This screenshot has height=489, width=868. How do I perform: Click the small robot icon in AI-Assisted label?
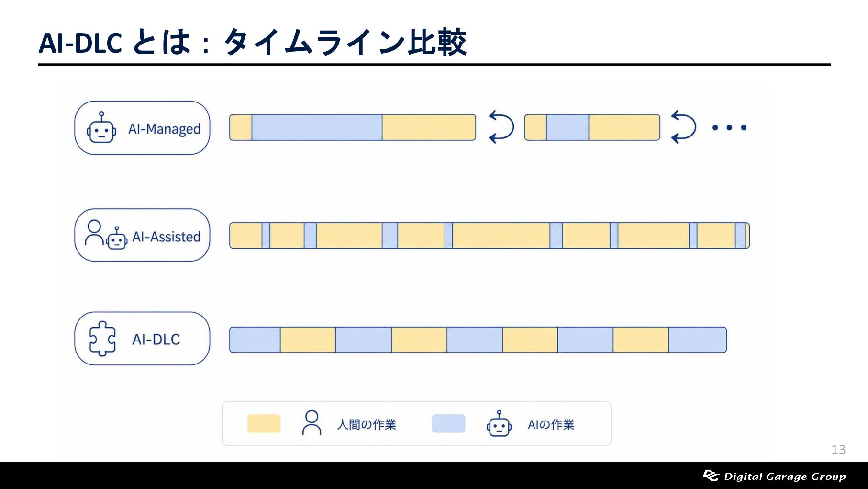[x=117, y=238]
